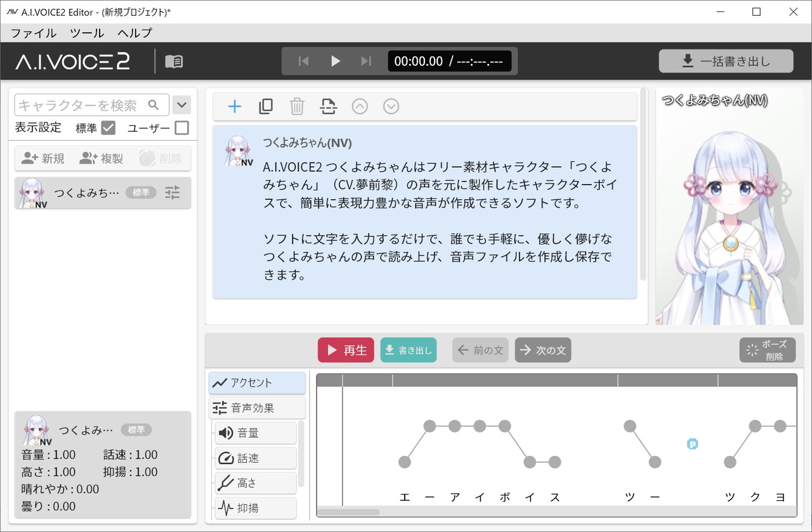Click the phrase header segment above ツー

pos(668,380)
